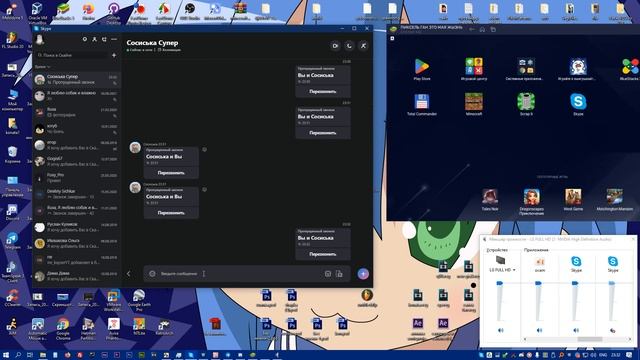The width and height of the screenshot is (640, 360).
Task: Mute ocam in the volume mixer
Action: pyautogui.click(x=539, y=330)
